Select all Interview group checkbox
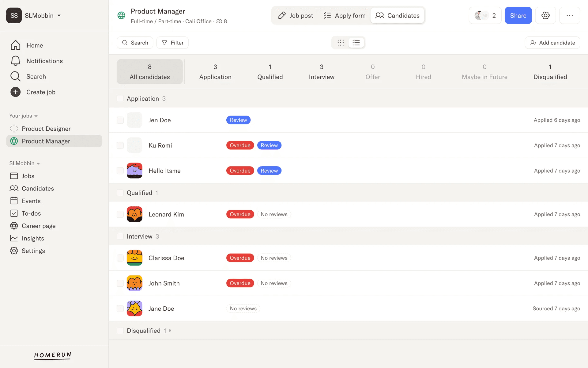 pyautogui.click(x=120, y=236)
